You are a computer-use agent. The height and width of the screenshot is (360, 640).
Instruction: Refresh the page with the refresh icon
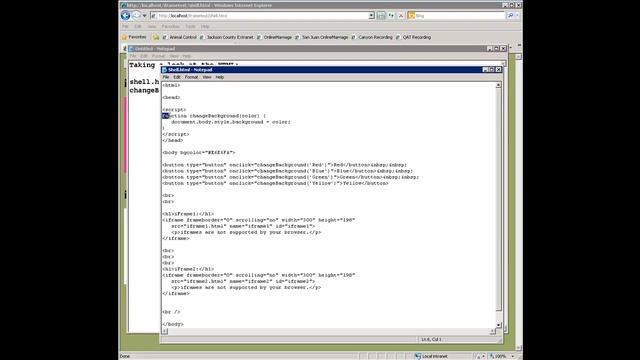coord(391,16)
